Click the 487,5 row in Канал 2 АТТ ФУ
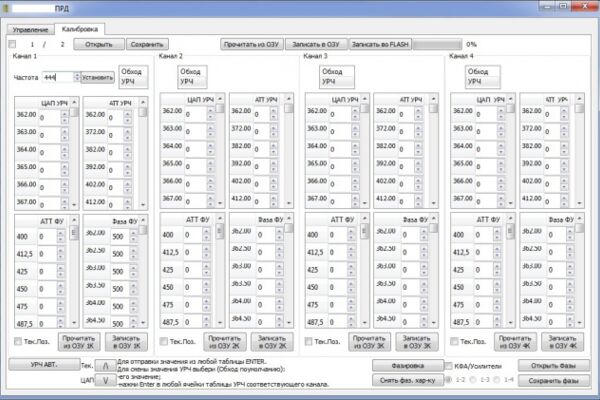Screen dimensions: 600x400 tap(188, 322)
